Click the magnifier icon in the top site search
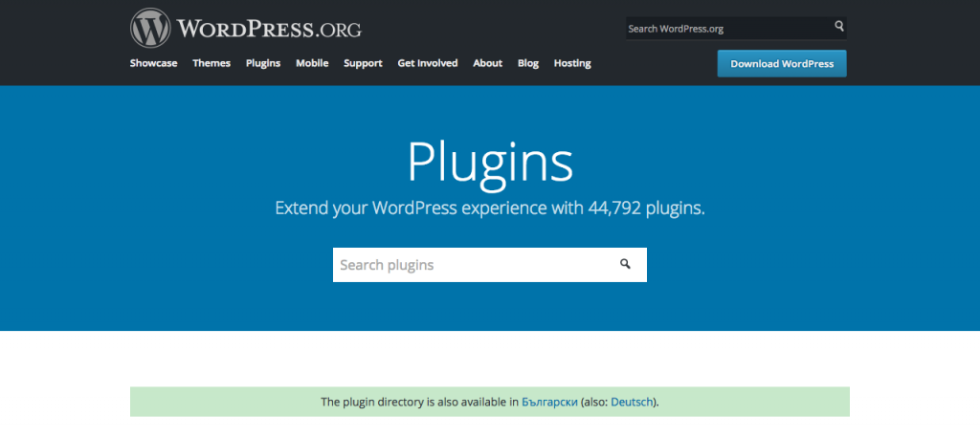 pyautogui.click(x=838, y=26)
